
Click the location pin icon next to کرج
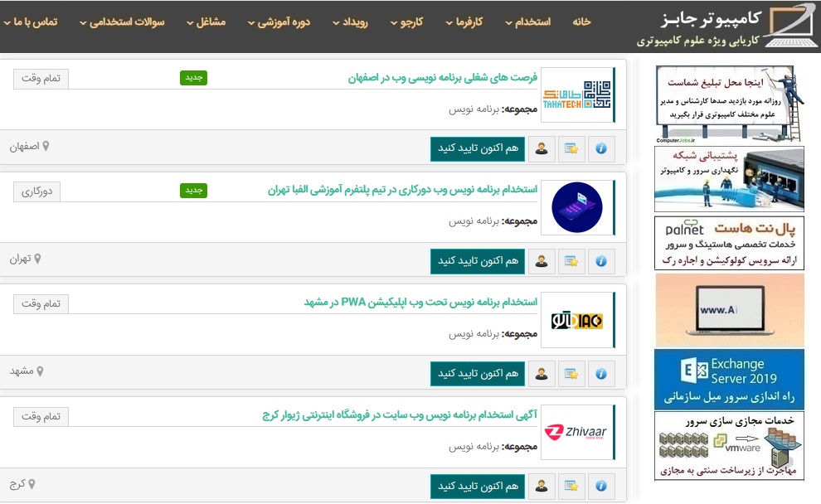coord(32,484)
